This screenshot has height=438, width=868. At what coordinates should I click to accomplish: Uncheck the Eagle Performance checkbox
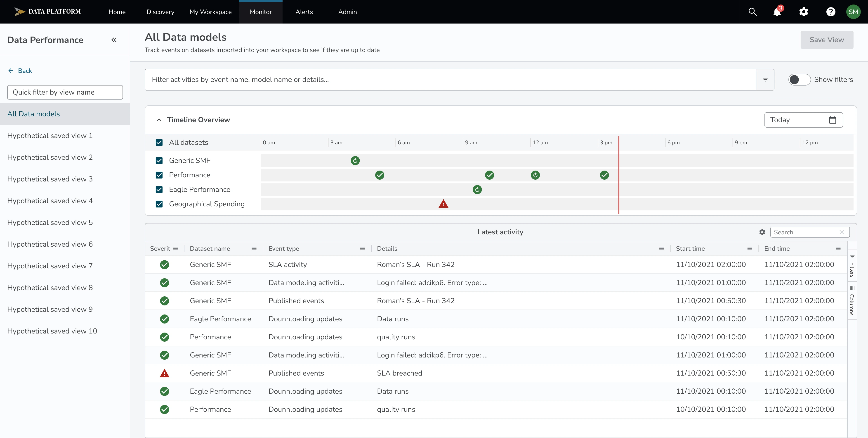point(159,190)
